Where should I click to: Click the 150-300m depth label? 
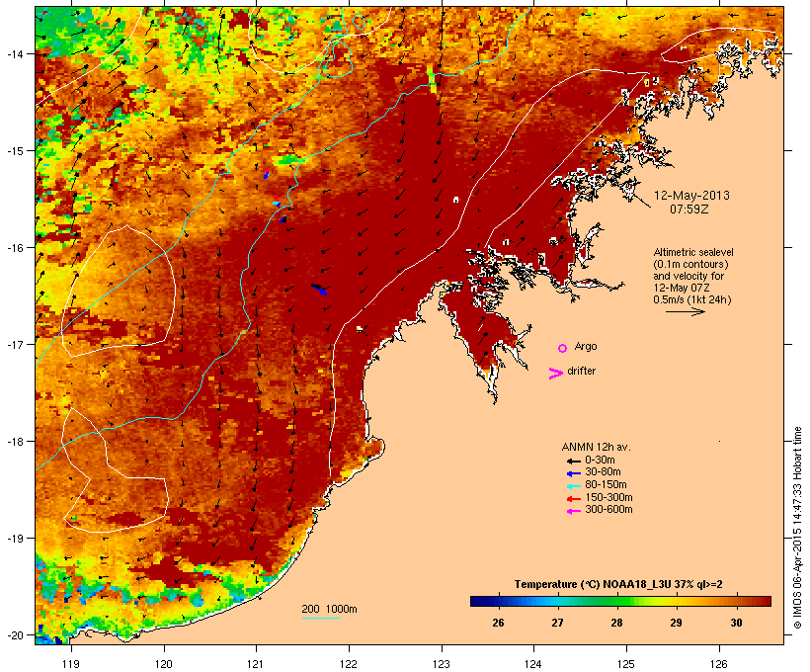point(608,497)
